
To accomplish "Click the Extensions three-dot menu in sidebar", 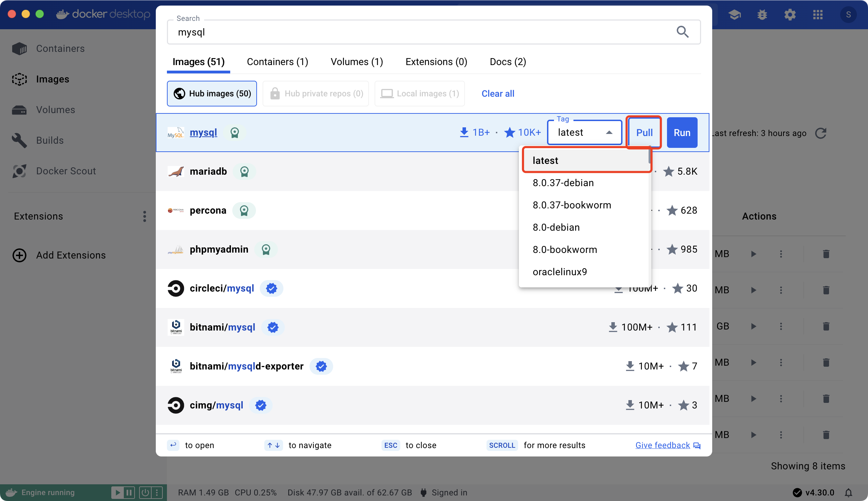I will (x=145, y=216).
